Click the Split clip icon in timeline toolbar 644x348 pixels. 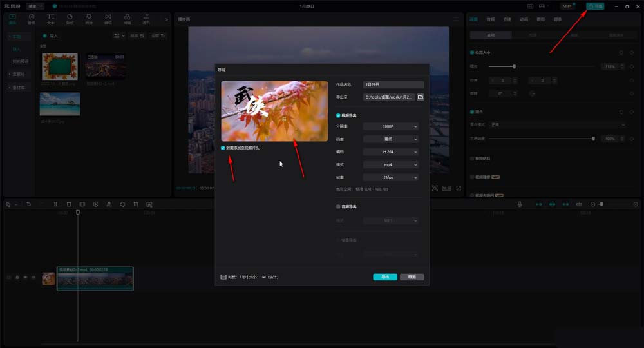pos(55,204)
